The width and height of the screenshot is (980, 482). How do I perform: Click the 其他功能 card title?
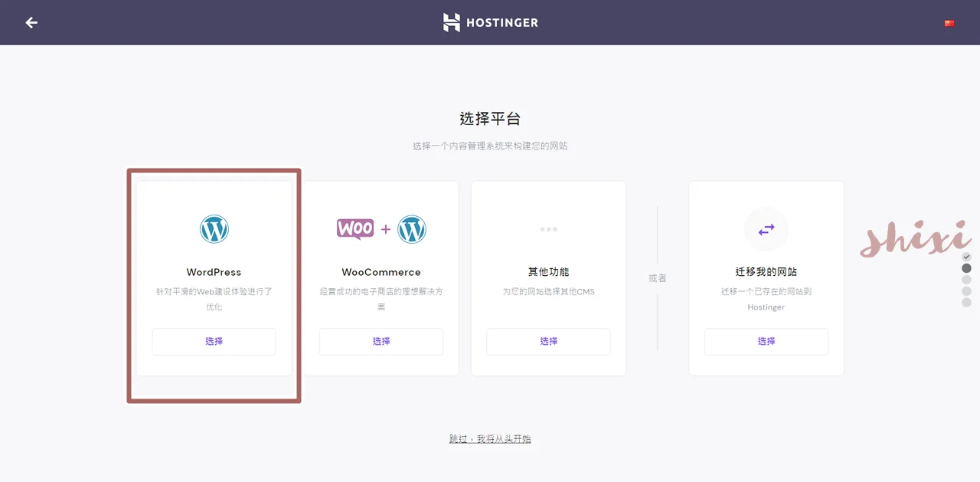(x=548, y=272)
